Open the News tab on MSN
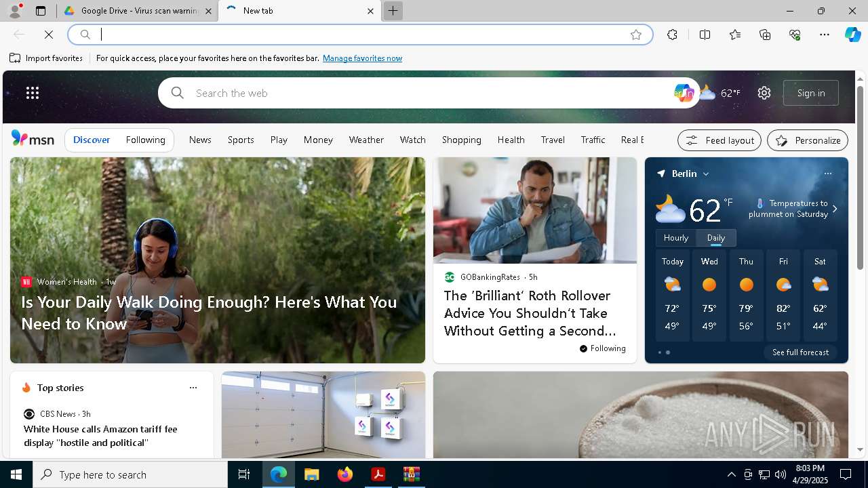 click(200, 140)
